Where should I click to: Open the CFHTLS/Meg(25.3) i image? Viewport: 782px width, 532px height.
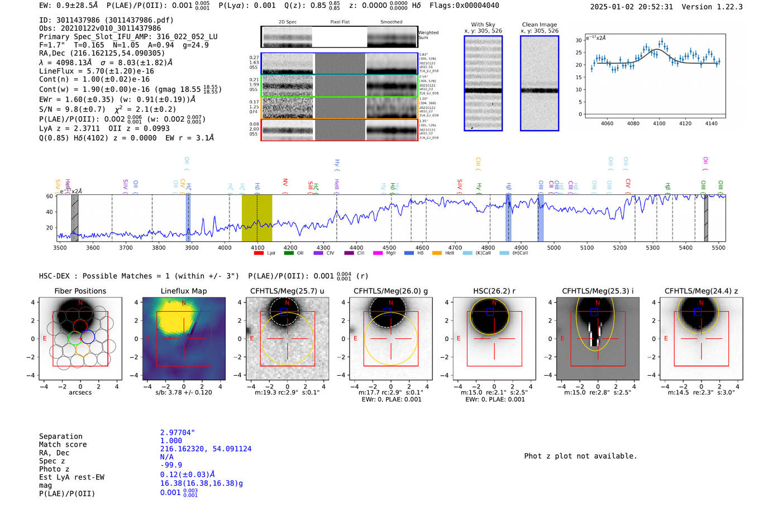point(598,339)
